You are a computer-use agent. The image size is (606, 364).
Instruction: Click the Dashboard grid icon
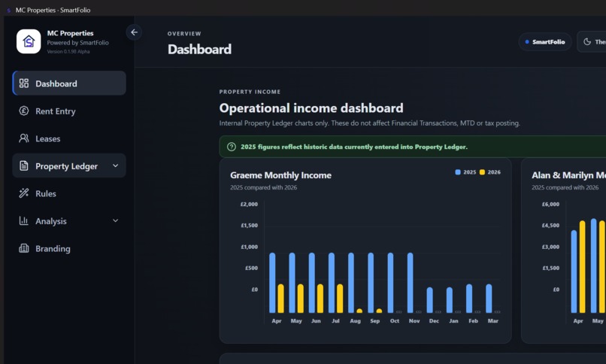point(24,83)
